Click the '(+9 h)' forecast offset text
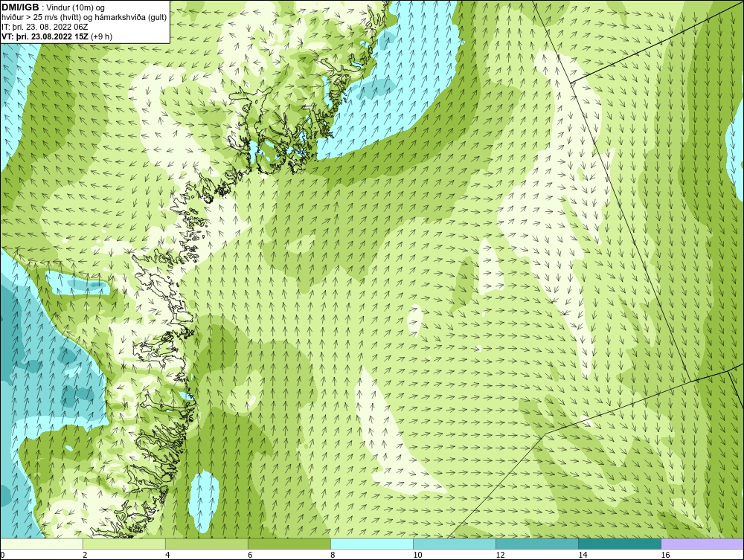 (101, 36)
